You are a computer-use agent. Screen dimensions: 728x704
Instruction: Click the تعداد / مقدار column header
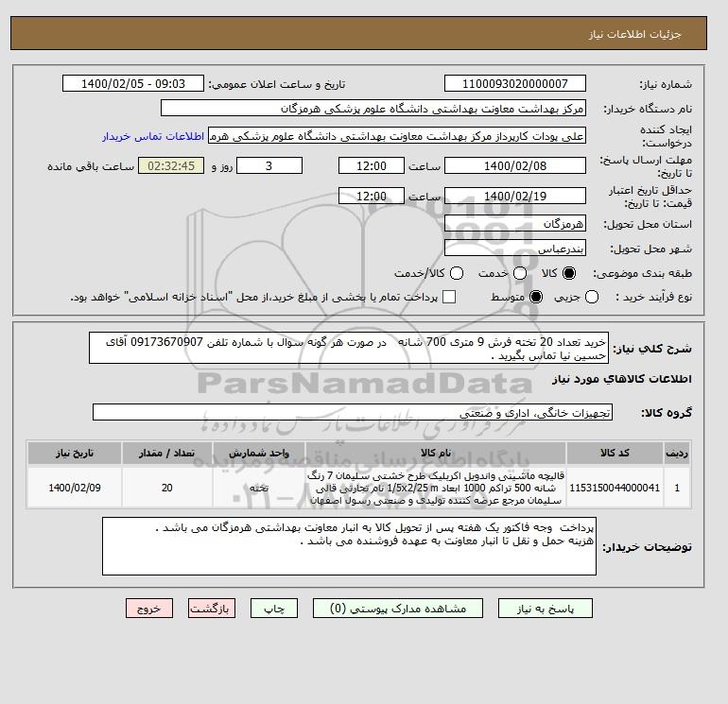pos(166,453)
